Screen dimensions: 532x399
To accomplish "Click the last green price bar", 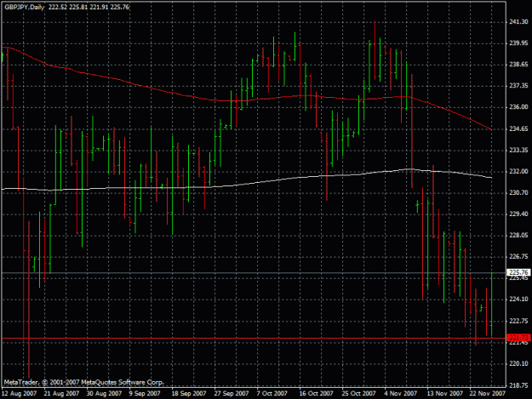I will click(x=492, y=304).
